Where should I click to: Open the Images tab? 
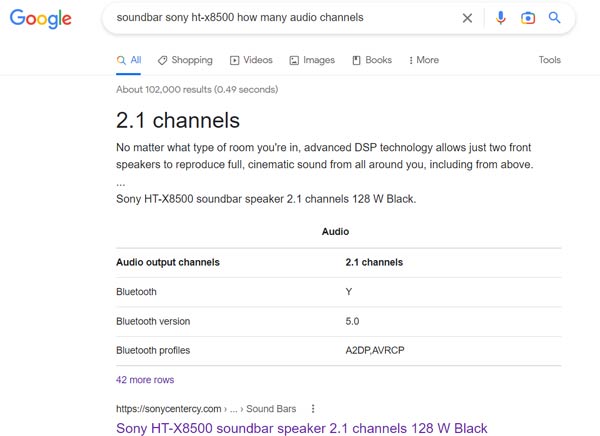pos(312,60)
